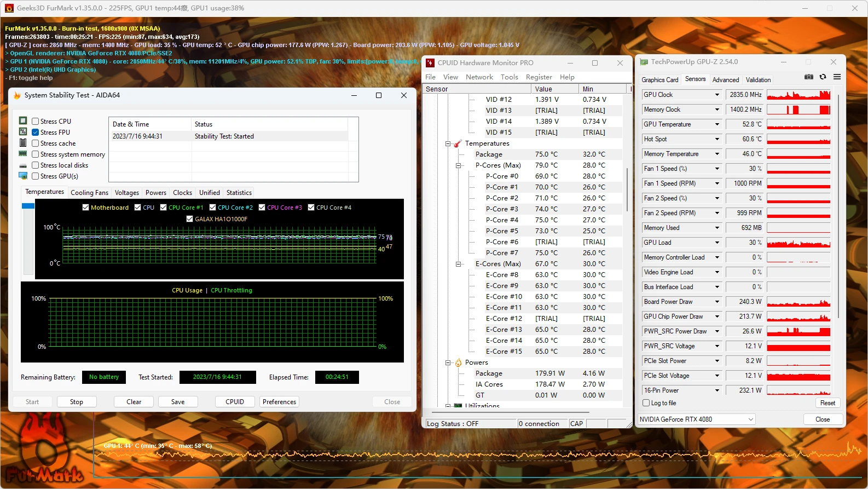Collapse the P-Cores (Max) tree node
Viewport: 868px width, 489px height.
[x=459, y=165]
